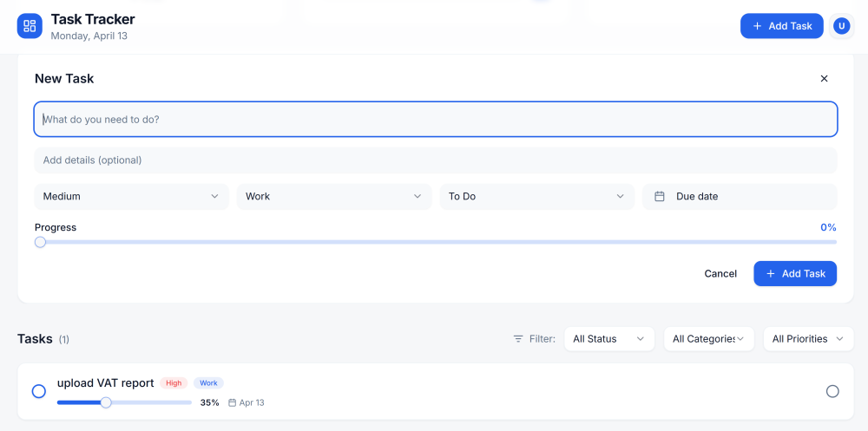
Task: Close the New Task panel with X
Action: tap(824, 79)
